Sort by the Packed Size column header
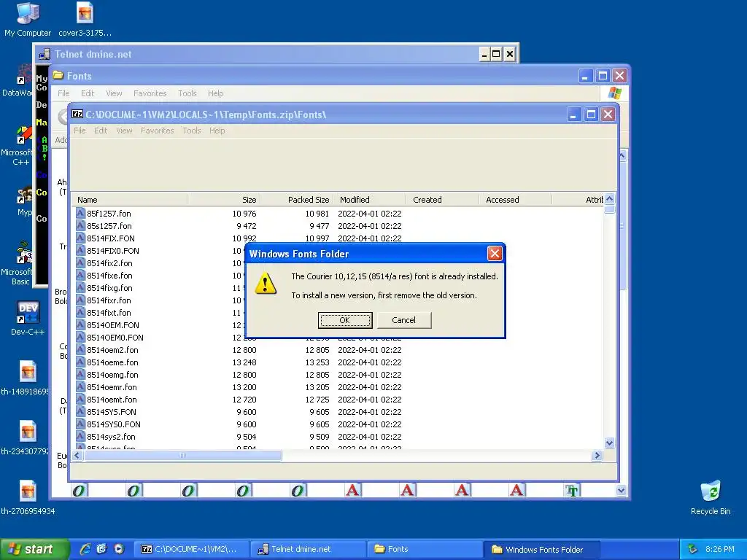This screenshot has height=560, width=747. pyautogui.click(x=296, y=200)
